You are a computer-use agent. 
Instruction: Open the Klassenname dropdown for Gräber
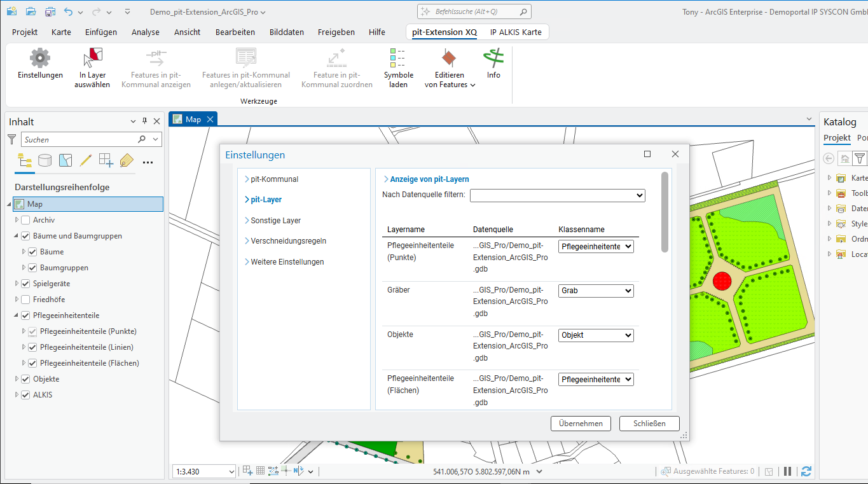(x=626, y=291)
